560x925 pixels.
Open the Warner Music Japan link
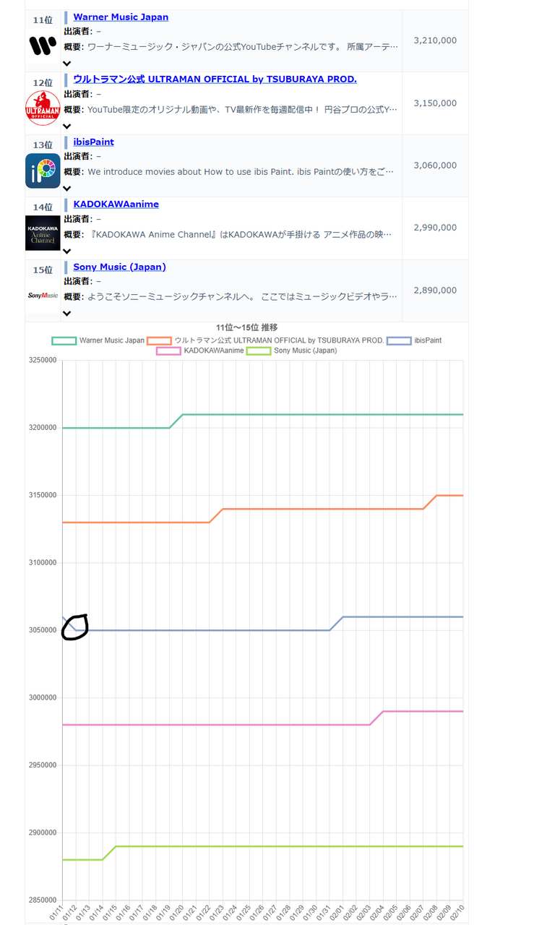click(121, 17)
